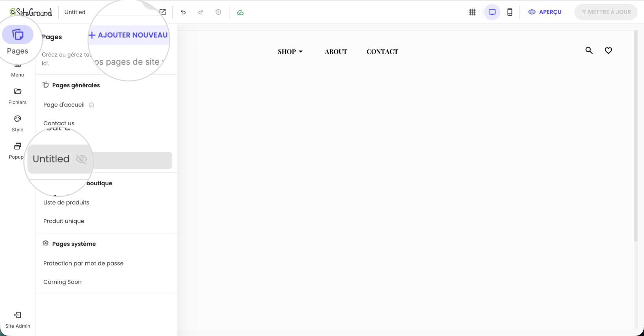This screenshot has width=644, height=336.
Task: Redo the last action
Action: tap(201, 12)
